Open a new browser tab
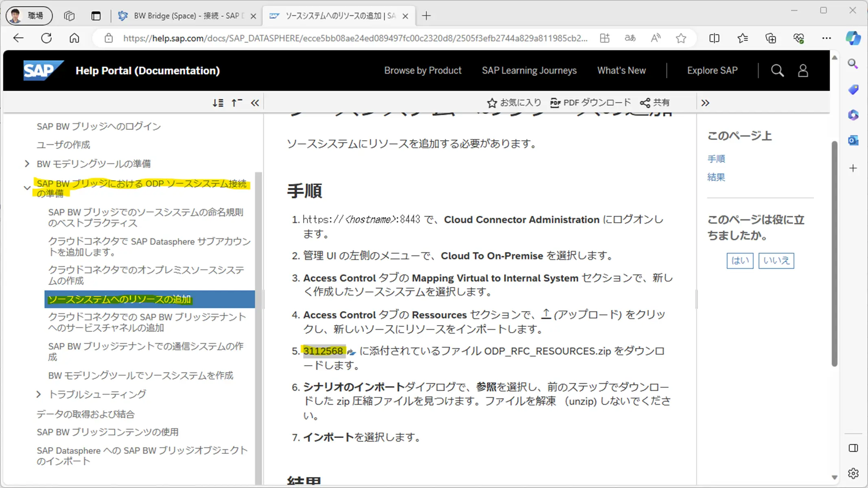 (x=426, y=16)
